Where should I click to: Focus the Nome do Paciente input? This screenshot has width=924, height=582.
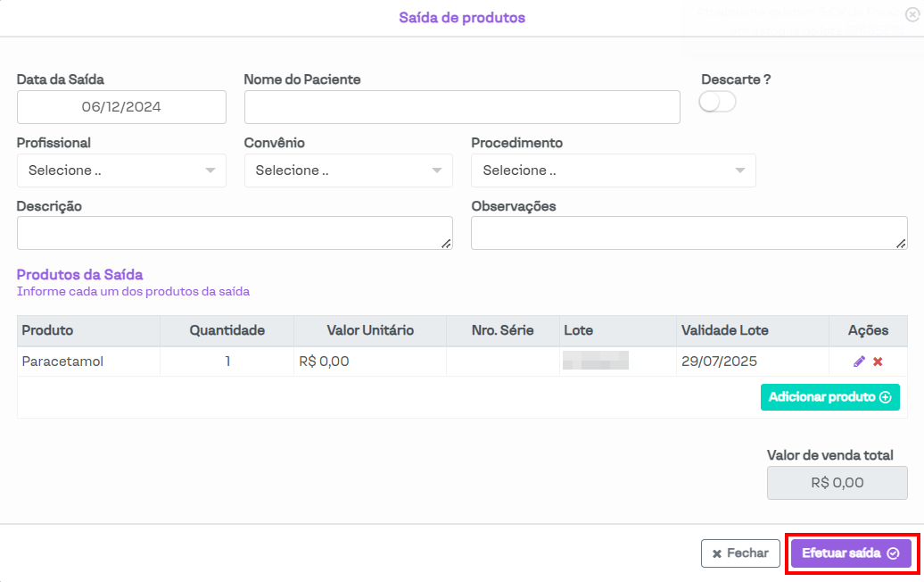tap(461, 107)
